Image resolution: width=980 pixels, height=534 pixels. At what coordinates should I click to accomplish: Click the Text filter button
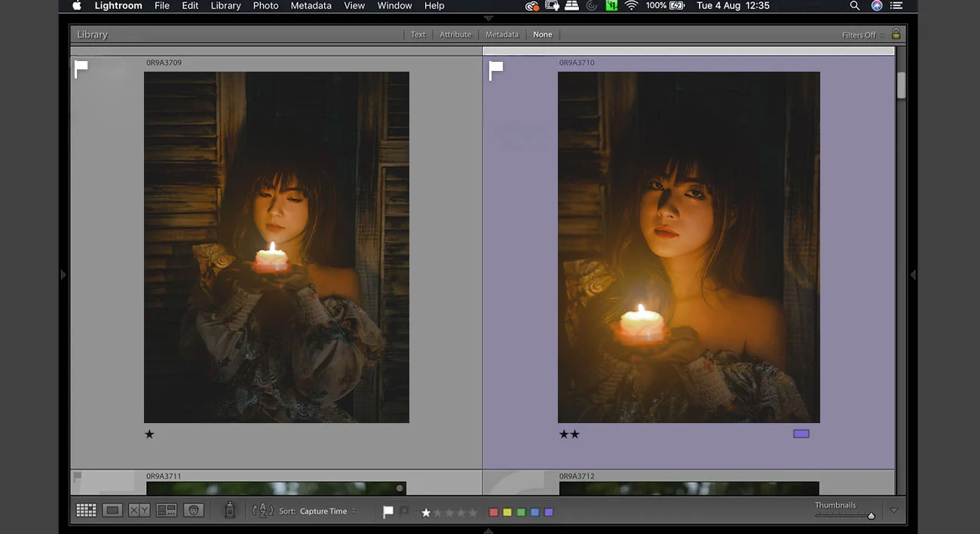click(418, 35)
